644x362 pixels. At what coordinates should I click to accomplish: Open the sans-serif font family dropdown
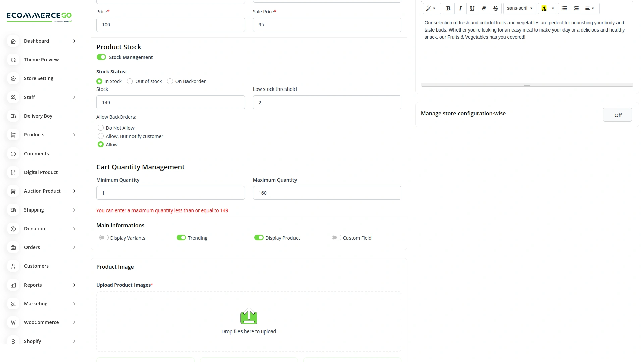pyautogui.click(x=519, y=8)
